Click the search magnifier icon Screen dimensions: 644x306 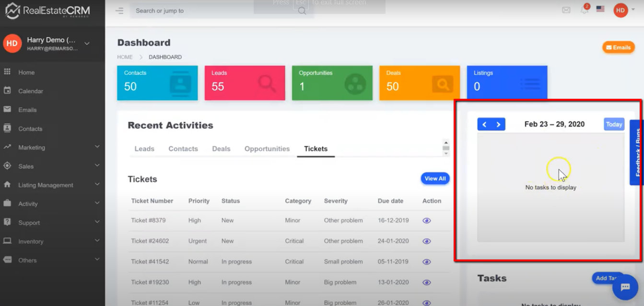point(302,11)
